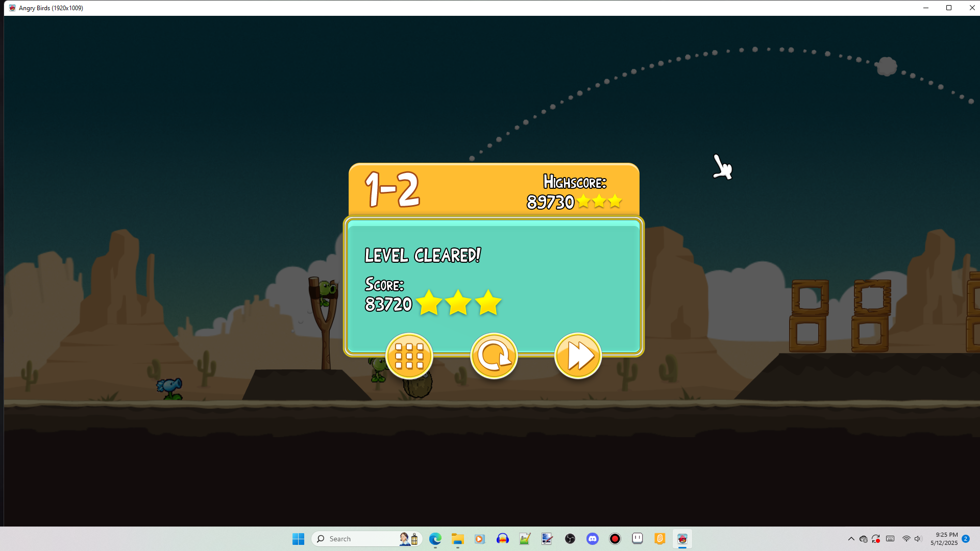This screenshot has height=551, width=980.
Task: Open OBS Studio from taskbar
Action: 570,539
